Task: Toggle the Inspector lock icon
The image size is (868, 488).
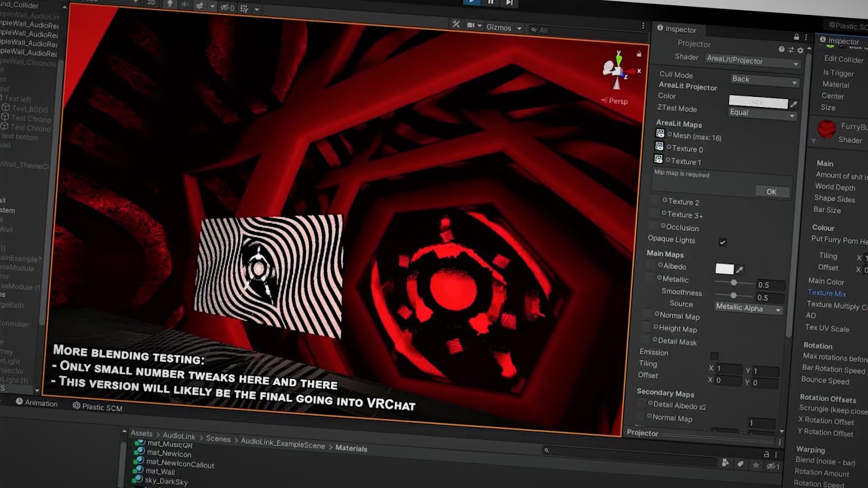Action: coord(796,37)
